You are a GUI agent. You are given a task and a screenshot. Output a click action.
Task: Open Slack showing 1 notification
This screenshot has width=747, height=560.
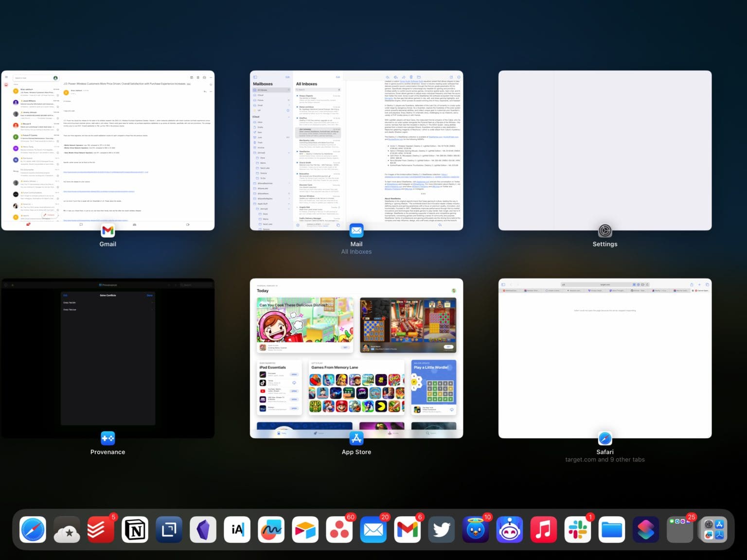(x=577, y=529)
